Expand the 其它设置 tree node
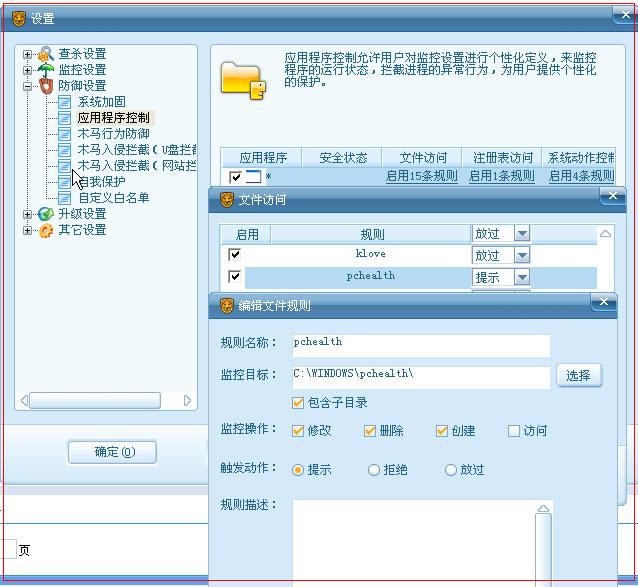 click(27, 230)
